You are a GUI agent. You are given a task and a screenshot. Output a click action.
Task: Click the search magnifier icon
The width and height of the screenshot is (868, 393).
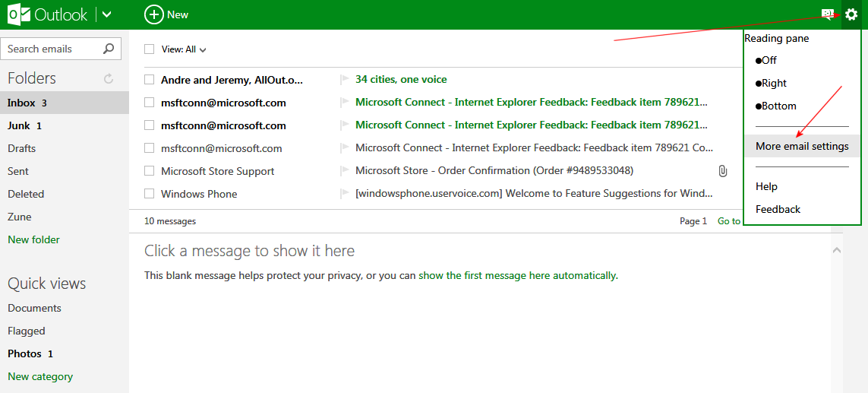109,49
